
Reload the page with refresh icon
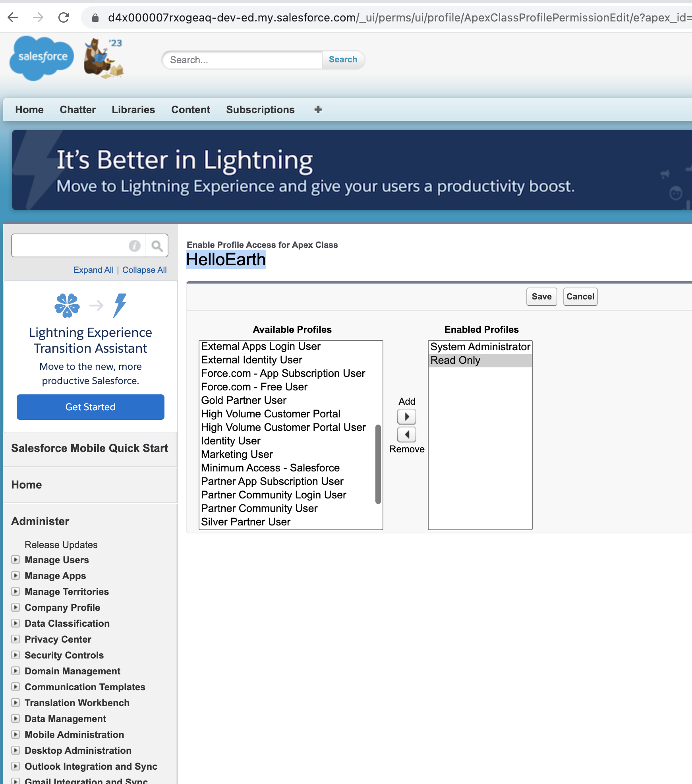pos(64,17)
